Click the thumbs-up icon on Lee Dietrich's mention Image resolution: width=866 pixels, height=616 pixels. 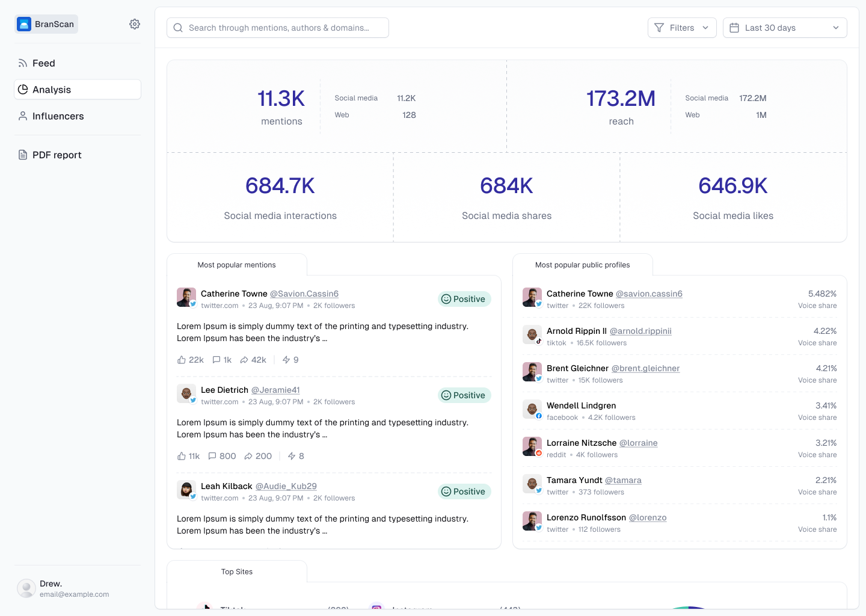181,456
